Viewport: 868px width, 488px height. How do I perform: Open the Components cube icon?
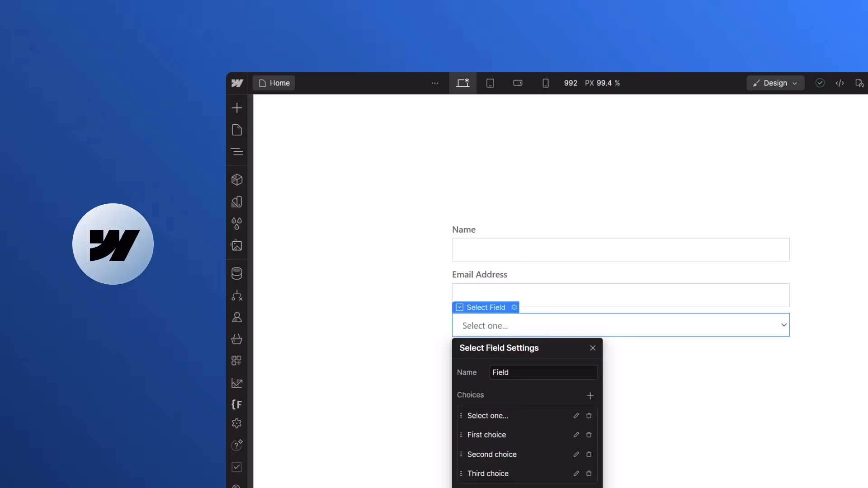tap(237, 180)
